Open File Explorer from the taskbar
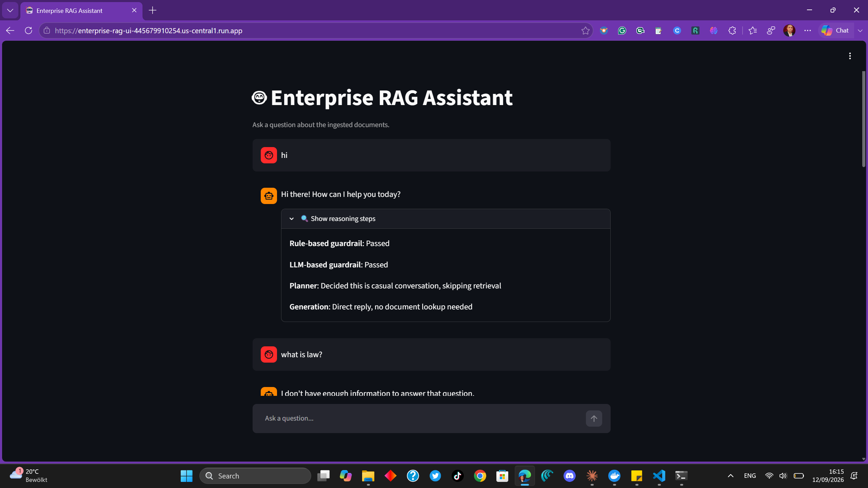 368,476
